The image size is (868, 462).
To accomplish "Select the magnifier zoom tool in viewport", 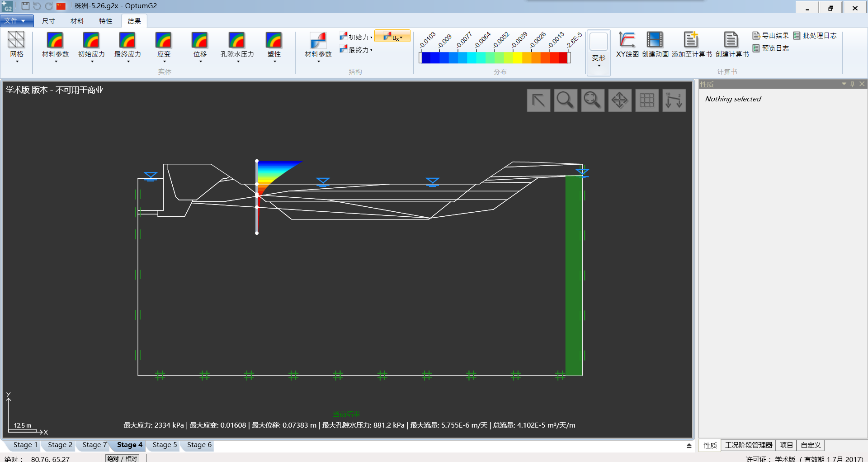I will pyautogui.click(x=566, y=100).
